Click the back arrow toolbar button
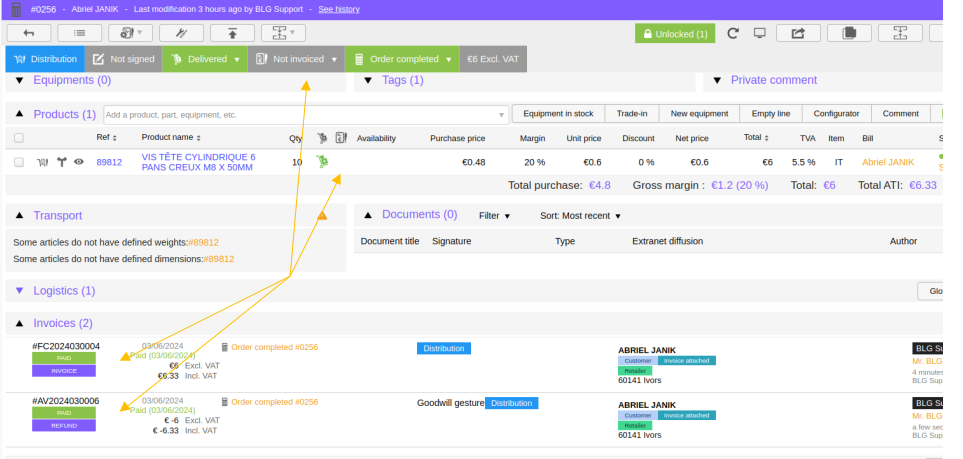 29,33
